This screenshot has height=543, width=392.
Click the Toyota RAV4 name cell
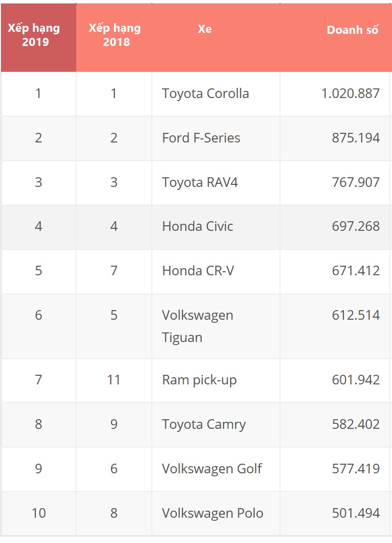pyautogui.click(x=200, y=182)
